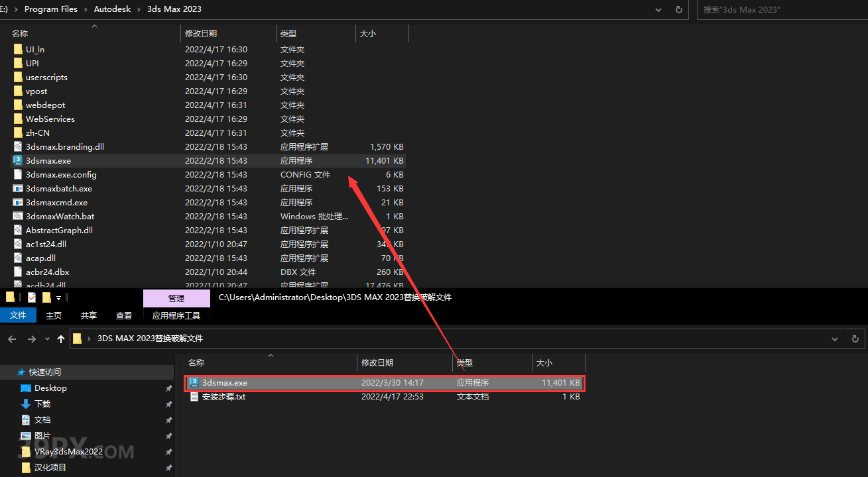Click the 3dsmaxcmd.exe file icon

pos(18,202)
